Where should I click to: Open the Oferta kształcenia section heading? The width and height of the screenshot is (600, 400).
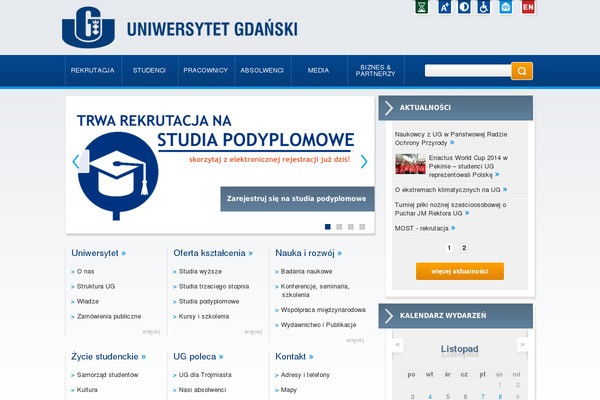tap(213, 253)
